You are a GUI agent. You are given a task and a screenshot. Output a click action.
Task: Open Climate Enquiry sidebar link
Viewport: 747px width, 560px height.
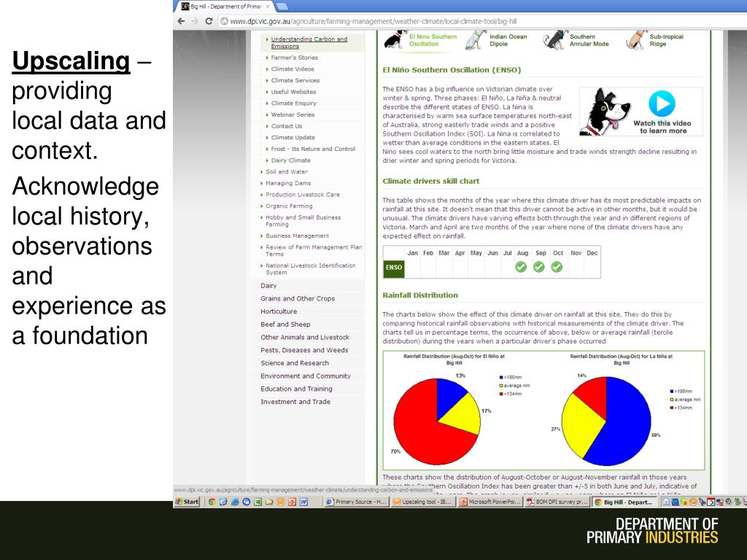click(293, 104)
